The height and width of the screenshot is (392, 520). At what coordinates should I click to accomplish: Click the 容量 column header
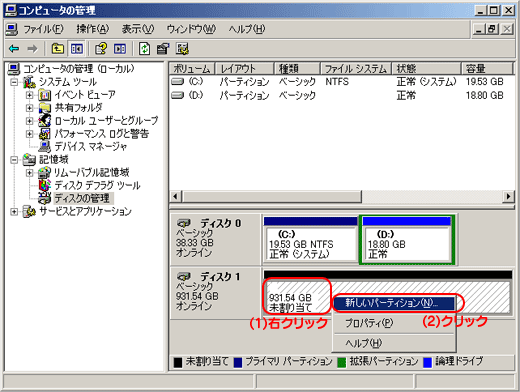[487, 69]
